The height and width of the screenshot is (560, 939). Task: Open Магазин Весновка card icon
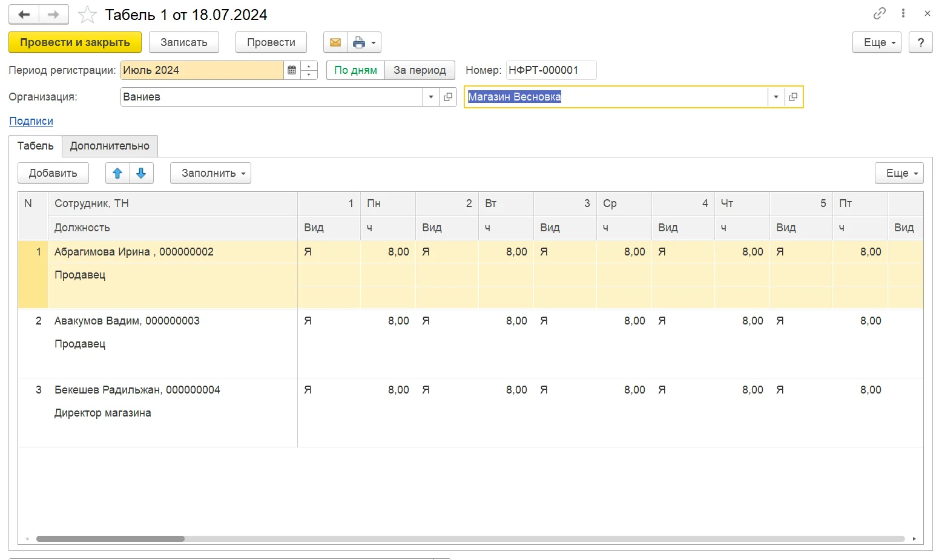[x=793, y=97]
